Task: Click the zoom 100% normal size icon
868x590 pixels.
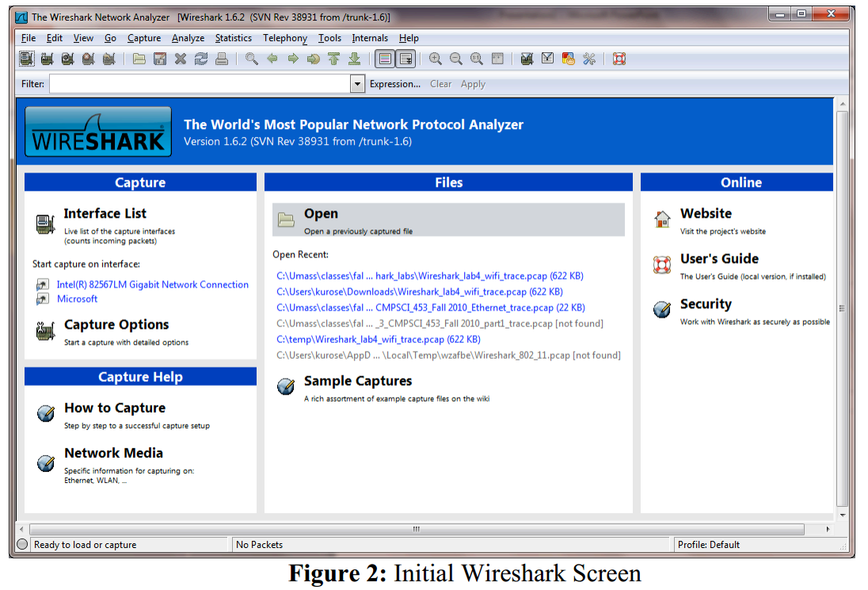Action: click(x=477, y=59)
